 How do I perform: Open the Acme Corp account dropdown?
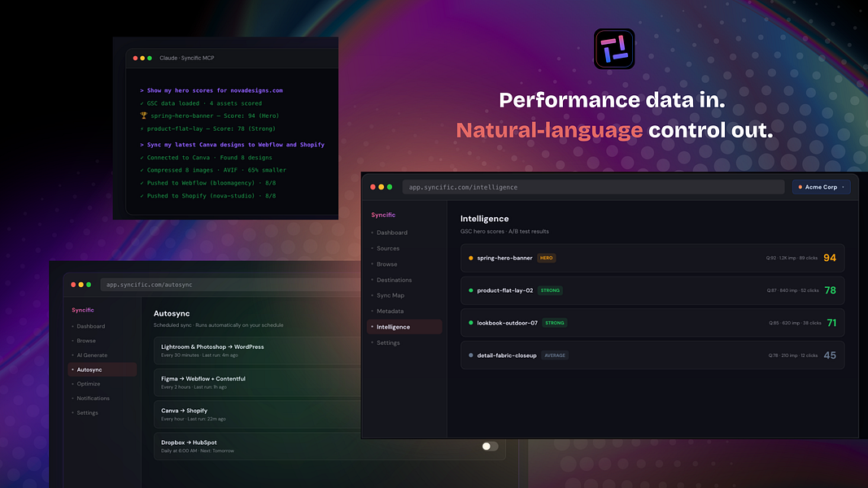[x=822, y=187]
